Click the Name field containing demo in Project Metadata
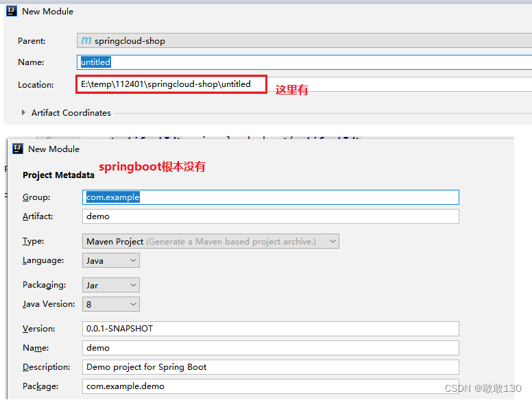Image resolution: width=532 pixels, height=400 pixels. (x=270, y=348)
